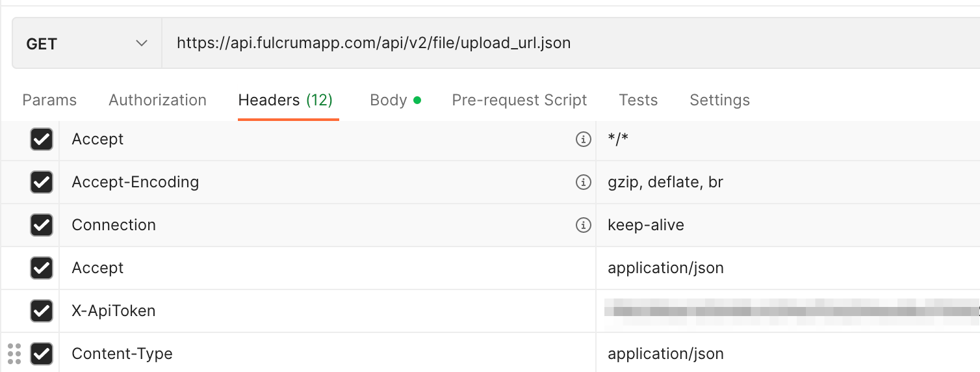Open the Pre-request Script tab

pos(519,100)
